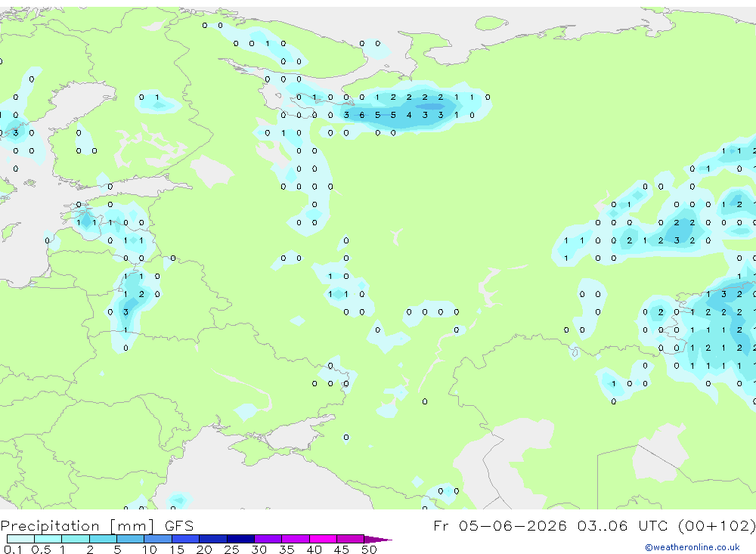Click the purple arrow above 50 mm
The image size is (756, 554).
tap(378, 540)
